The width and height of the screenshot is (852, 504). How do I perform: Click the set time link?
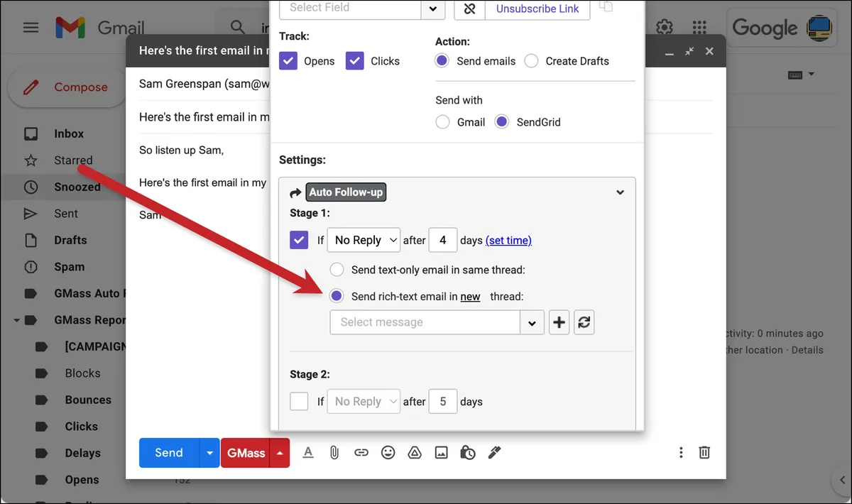[508, 241]
